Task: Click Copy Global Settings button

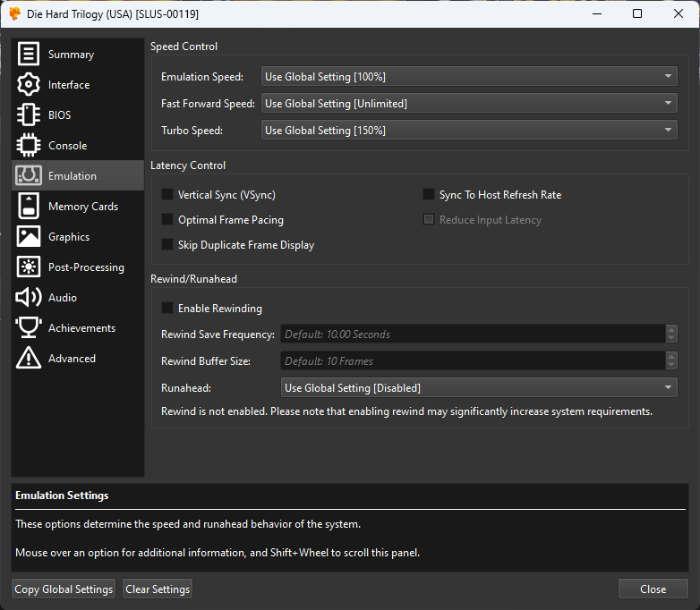Action: (64, 589)
